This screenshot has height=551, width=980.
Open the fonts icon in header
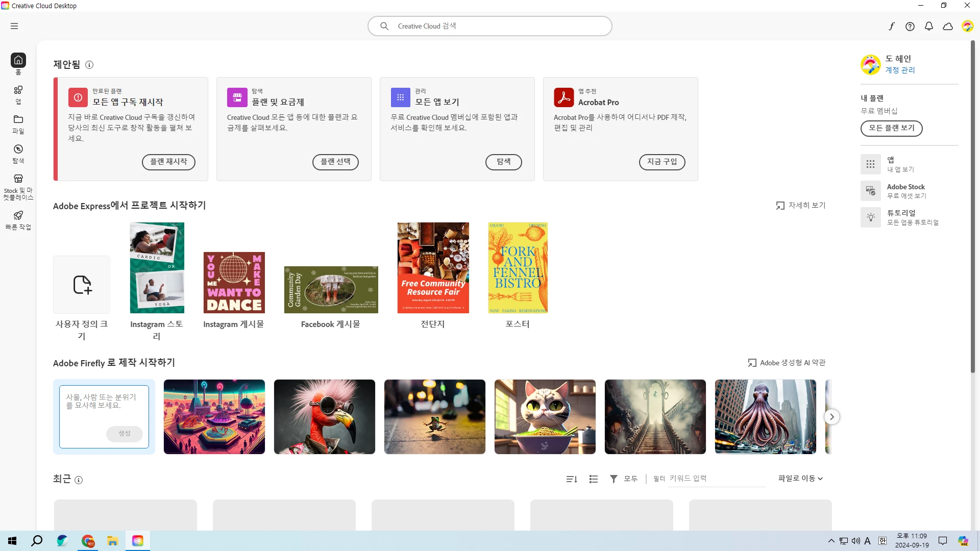click(x=891, y=27)
